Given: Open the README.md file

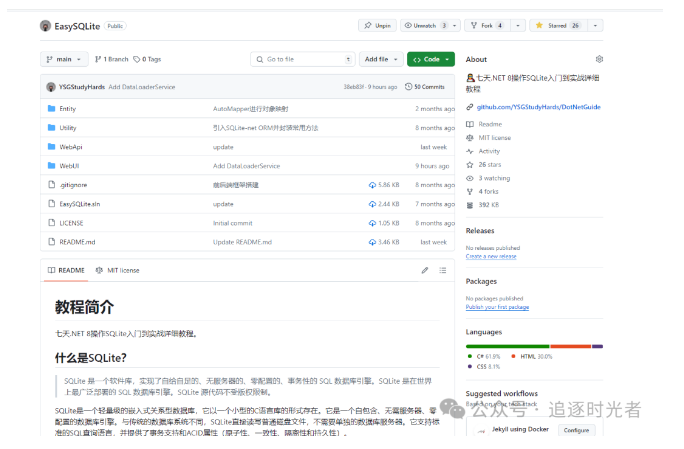Looking at the screenshot, I should (77, 242).
